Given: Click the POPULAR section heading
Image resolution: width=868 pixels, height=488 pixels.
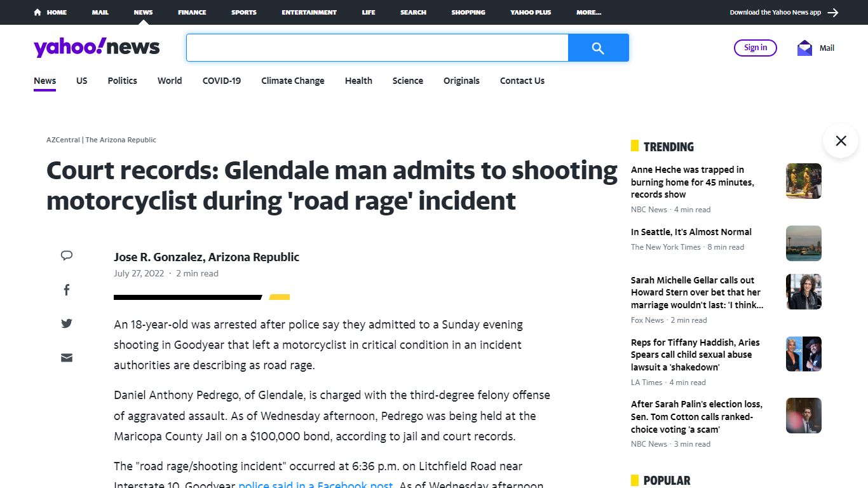Looking at the screenshot, I should click(667, 480).
